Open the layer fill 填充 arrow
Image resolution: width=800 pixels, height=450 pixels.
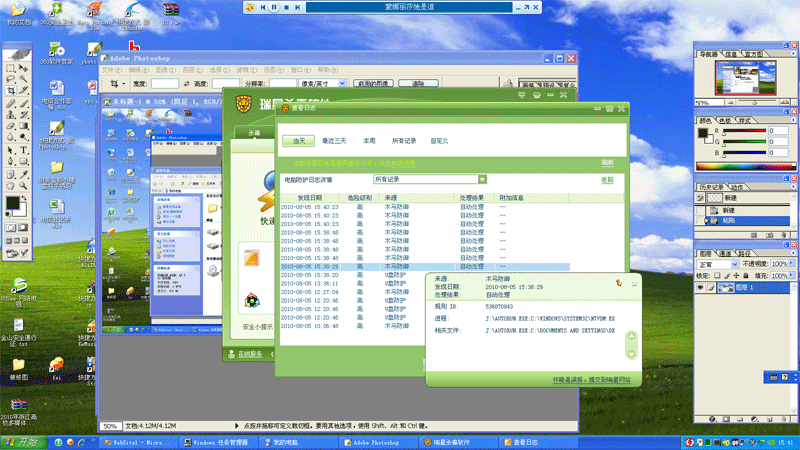[x=791, y=276]
